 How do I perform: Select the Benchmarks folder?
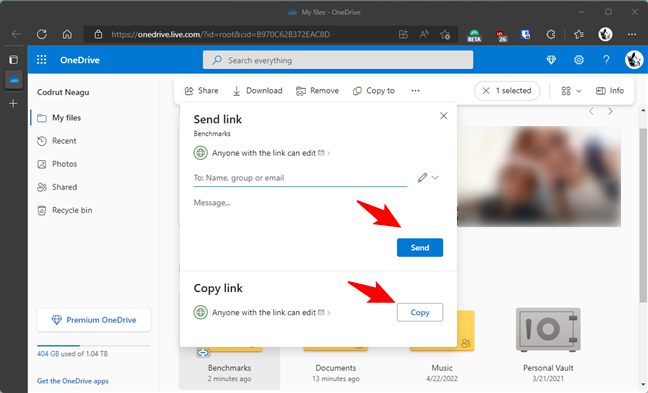coord(229,367)
